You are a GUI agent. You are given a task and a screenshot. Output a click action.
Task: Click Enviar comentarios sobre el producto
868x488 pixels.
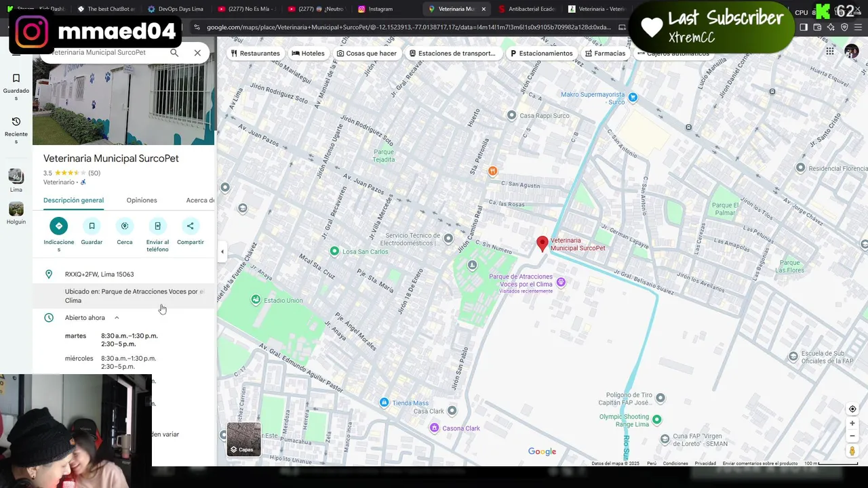point(760,464)
